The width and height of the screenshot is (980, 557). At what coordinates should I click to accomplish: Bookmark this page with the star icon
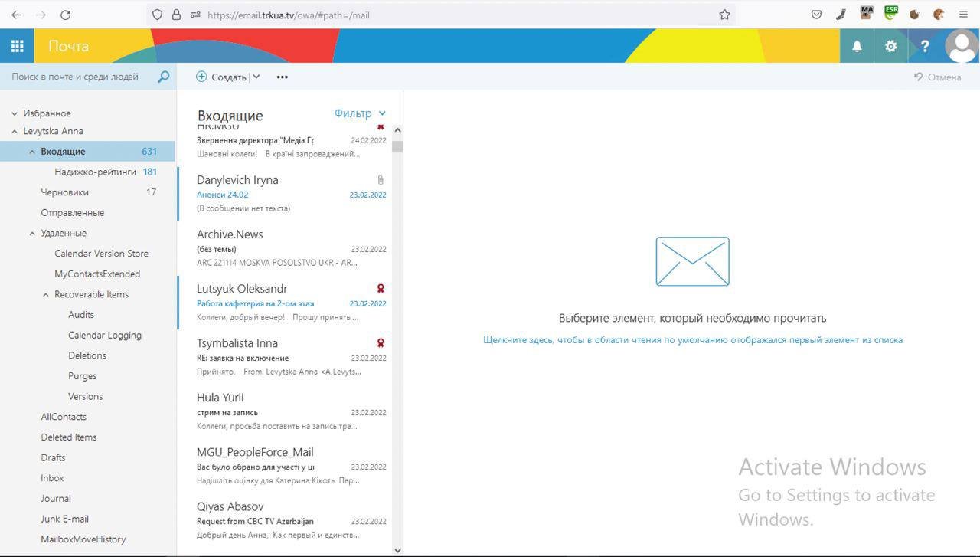pyautogui.click(x=724, y=15)
